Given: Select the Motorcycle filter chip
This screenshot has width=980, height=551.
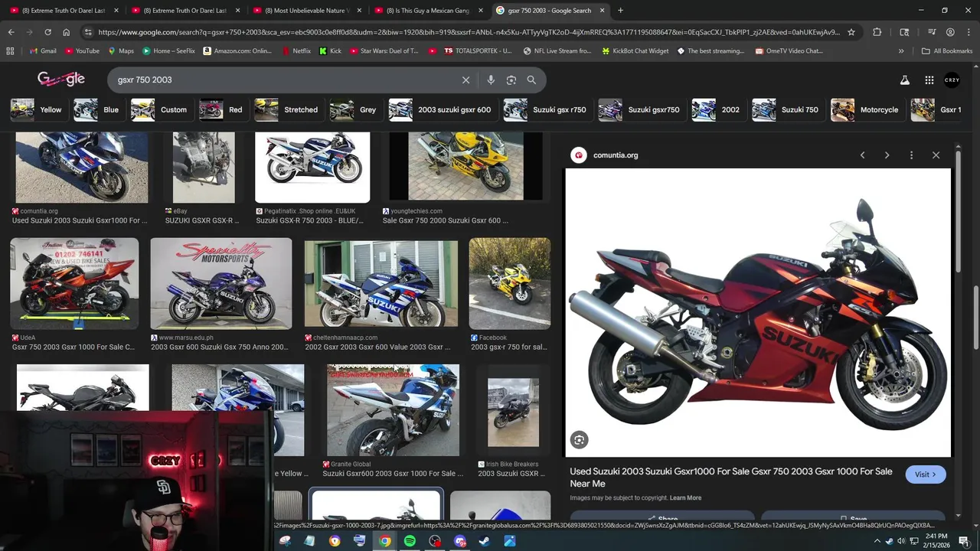Looking at the screenshot, I should coord(865,109).
